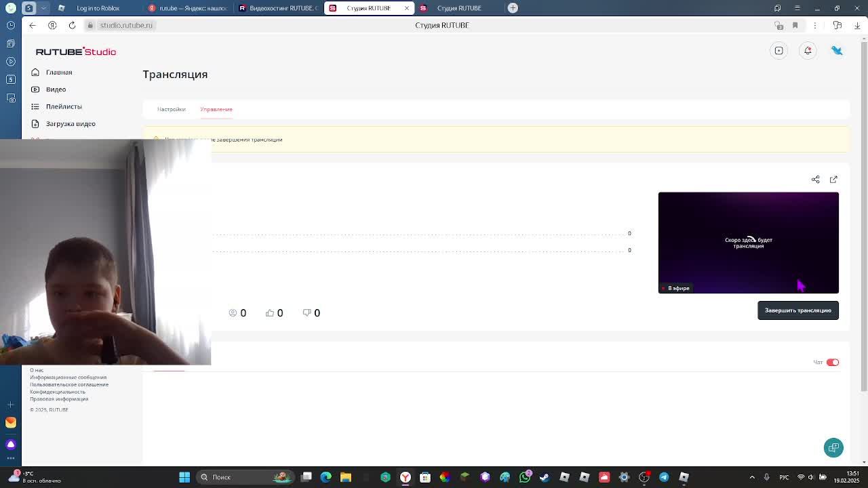Go back using browser back arrow

tap(33, 25)
